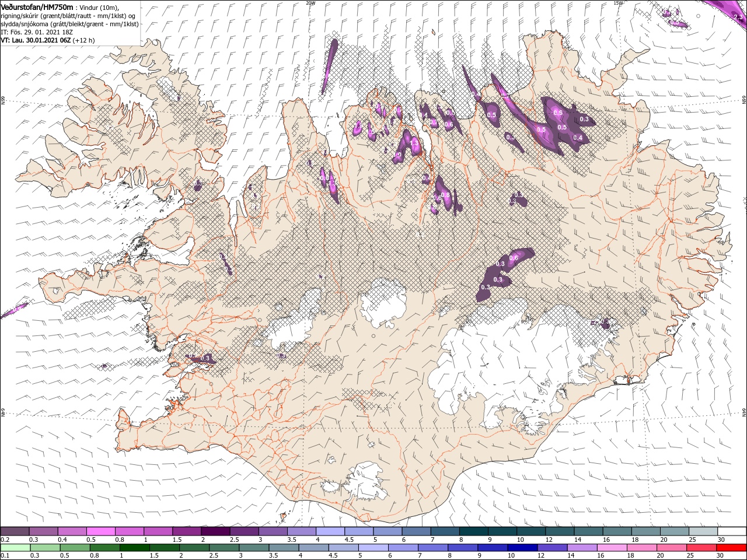Screen dimensions: 747x560
Task: Pick top-row swatch between 14 and 16
Action: (588, 531)
